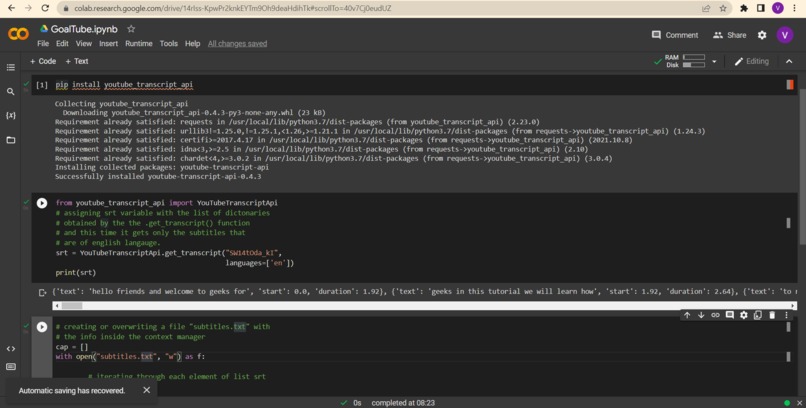Add a new Code cell
This screenshot has width=806, height=408.
pyautogui.click(x=43, y=61)
